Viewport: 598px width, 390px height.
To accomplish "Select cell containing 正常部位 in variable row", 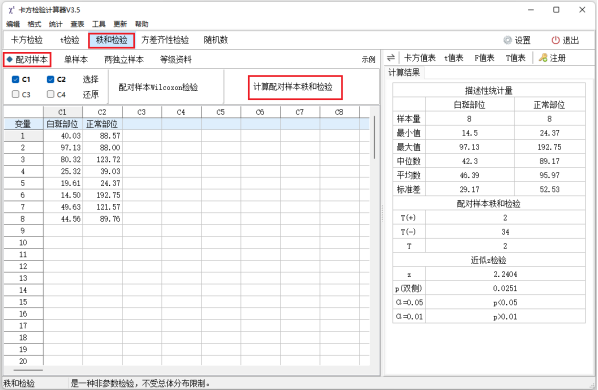I will coord(102,124).
